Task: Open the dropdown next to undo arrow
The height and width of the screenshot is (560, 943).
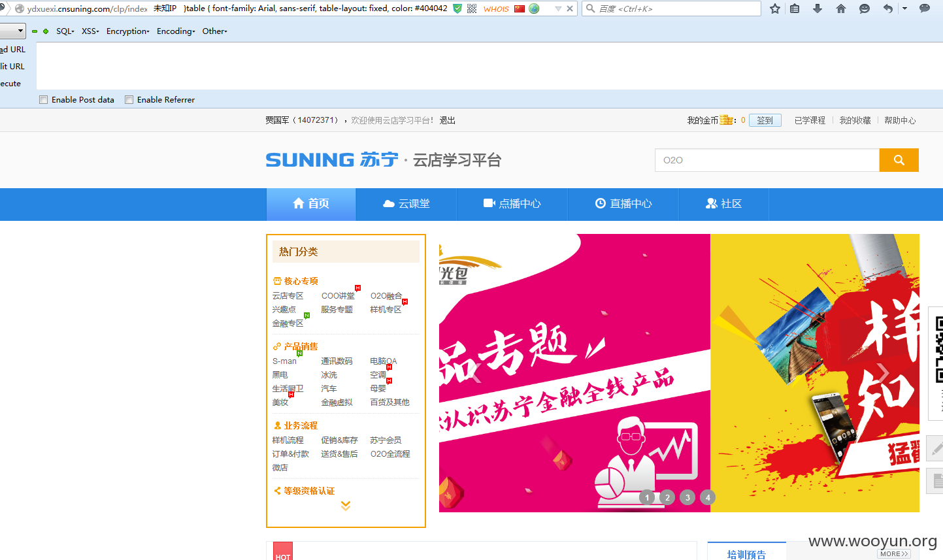Action: pos(904,8)
